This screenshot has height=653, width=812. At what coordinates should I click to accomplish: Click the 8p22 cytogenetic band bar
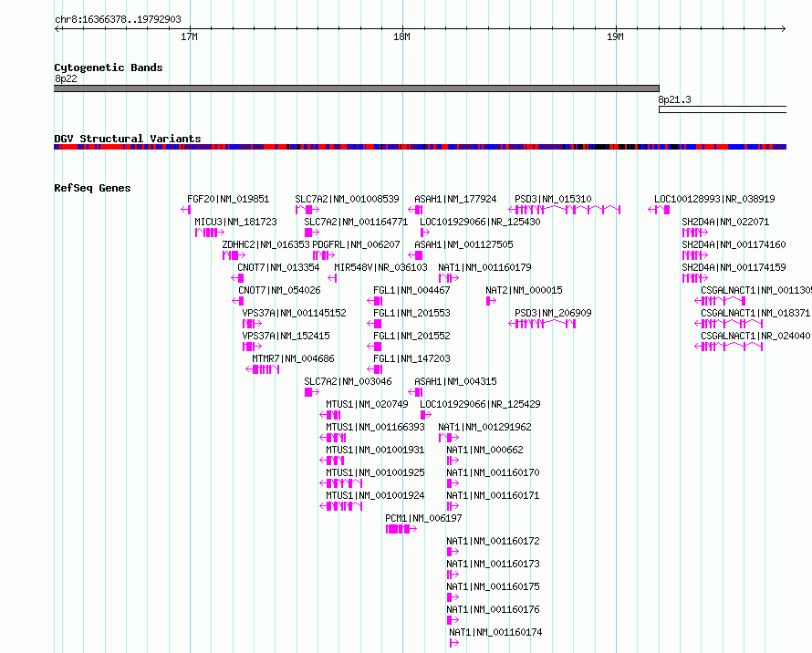357,88
